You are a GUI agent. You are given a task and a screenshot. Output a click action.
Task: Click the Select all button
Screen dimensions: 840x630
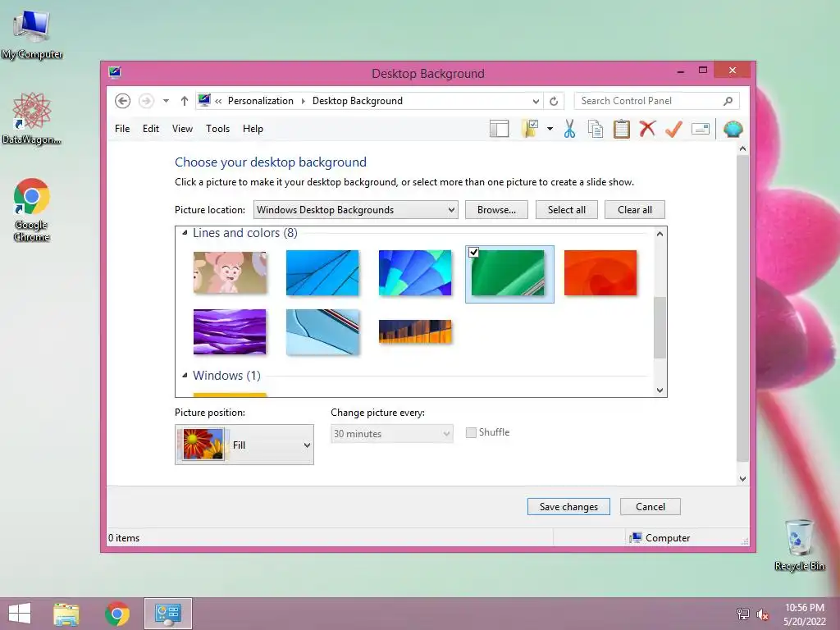[x=567, y=209]
